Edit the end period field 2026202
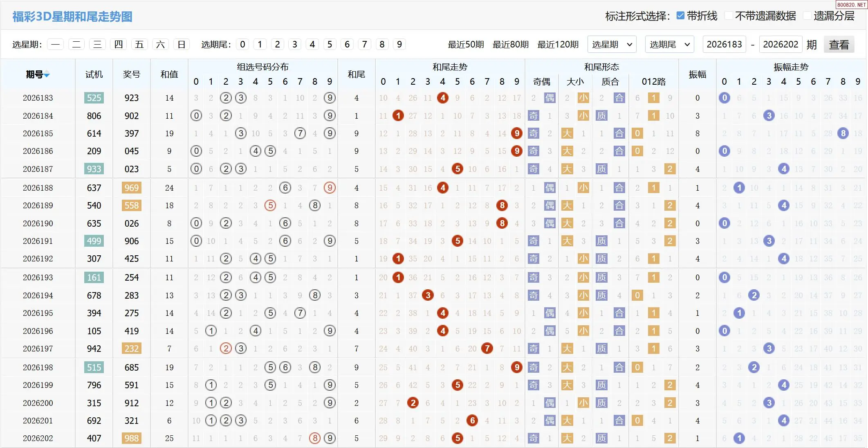Image resolution: width=868 pixels, height=448 pixels. 781,44
